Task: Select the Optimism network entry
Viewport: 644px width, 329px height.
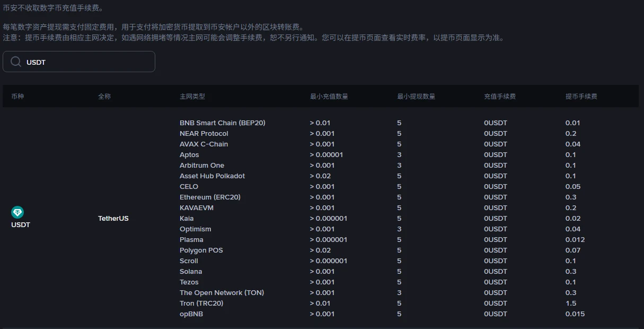Action: coord(196,229)
